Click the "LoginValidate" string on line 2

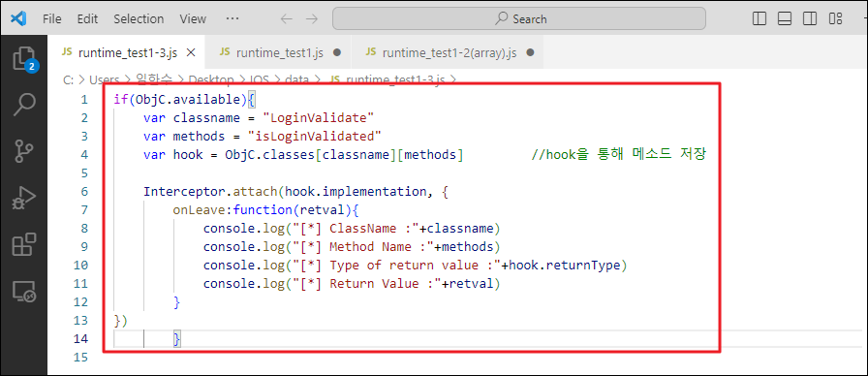pyautogui.click(x=319, y=118)
